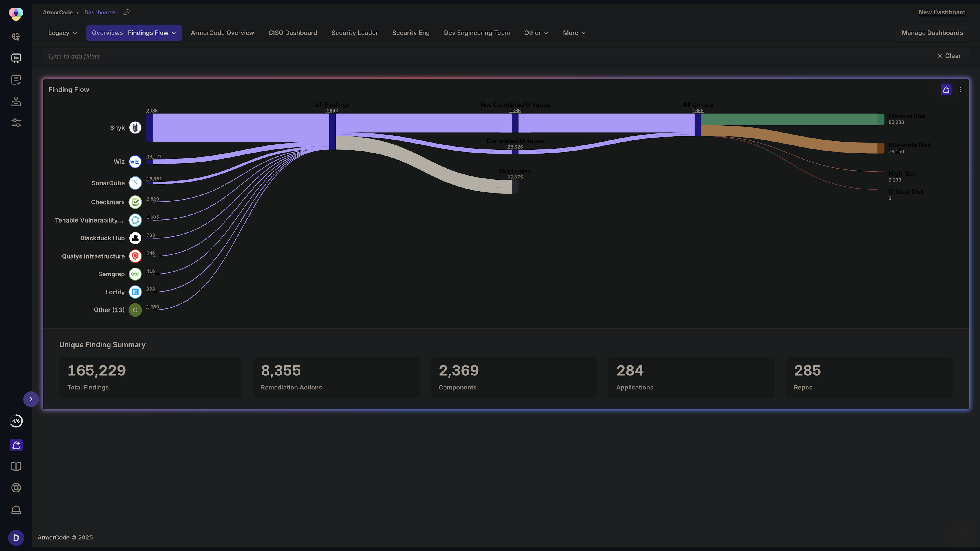Open the 284 Applications card
980x551 pixels.
[x=692, y=378]
